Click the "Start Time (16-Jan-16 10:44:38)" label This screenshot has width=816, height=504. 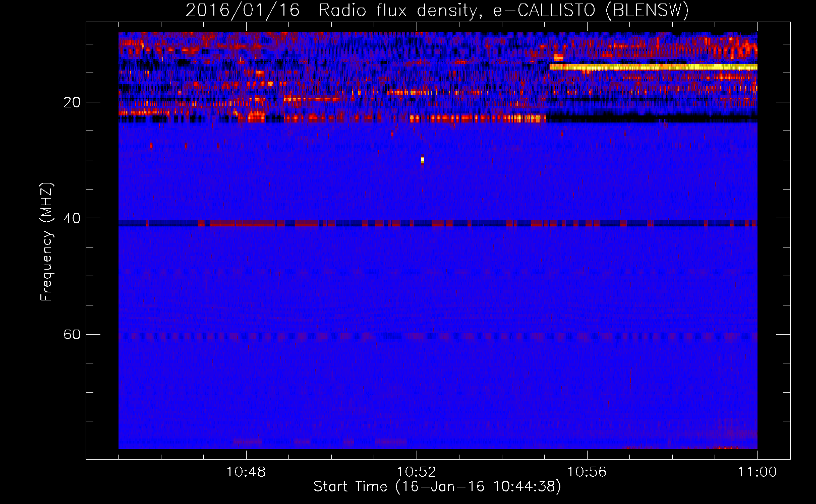tap(437, 487)
